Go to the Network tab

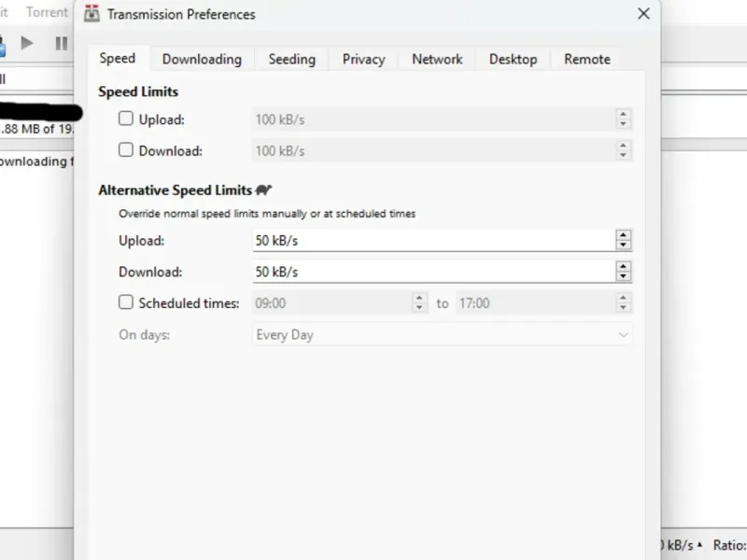click(437, 59)
